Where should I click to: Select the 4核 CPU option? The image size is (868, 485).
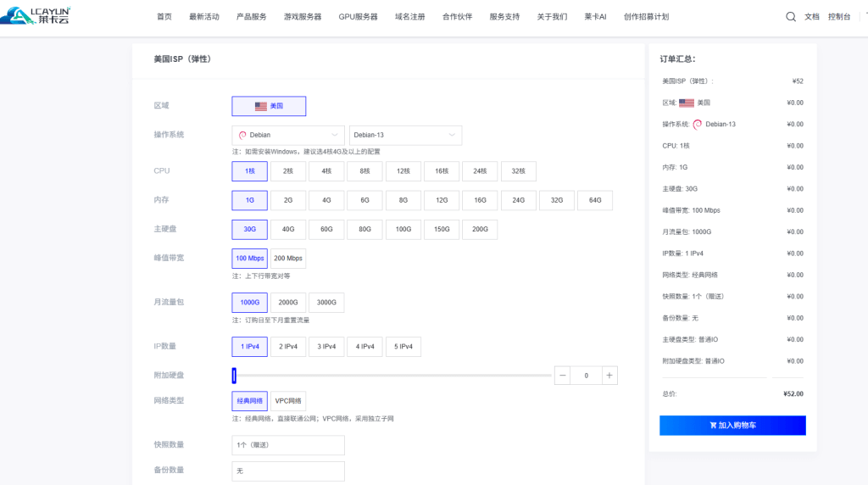[x=326, y=171]
